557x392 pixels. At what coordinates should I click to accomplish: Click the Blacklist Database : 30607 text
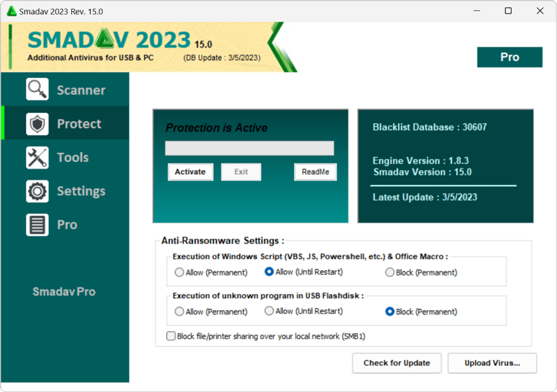[x=429, y=127]
